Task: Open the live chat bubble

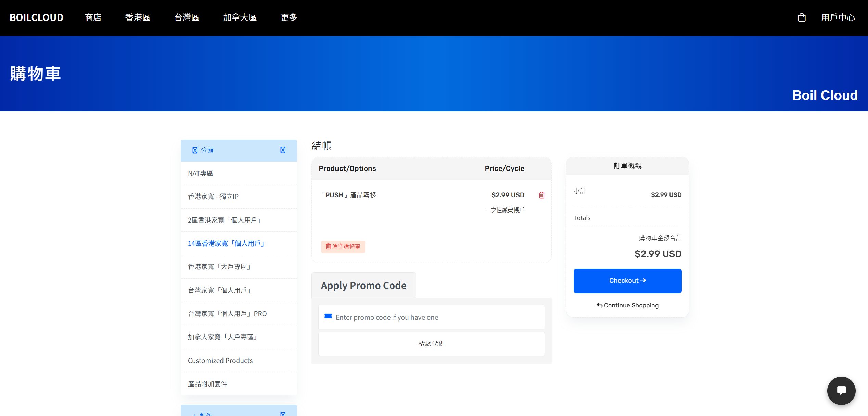Action: [841, 391]
